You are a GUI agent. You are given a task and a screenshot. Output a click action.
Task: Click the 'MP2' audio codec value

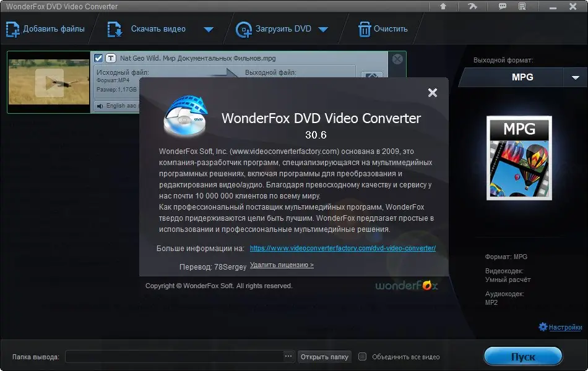point(491,302)
